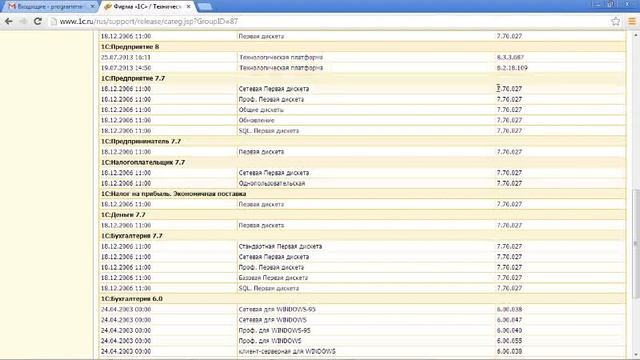The height and width of the screenshot is (360, 640).
Task: Open Технологическая платформа dated 25.07.2013
Action: (281, 57)
